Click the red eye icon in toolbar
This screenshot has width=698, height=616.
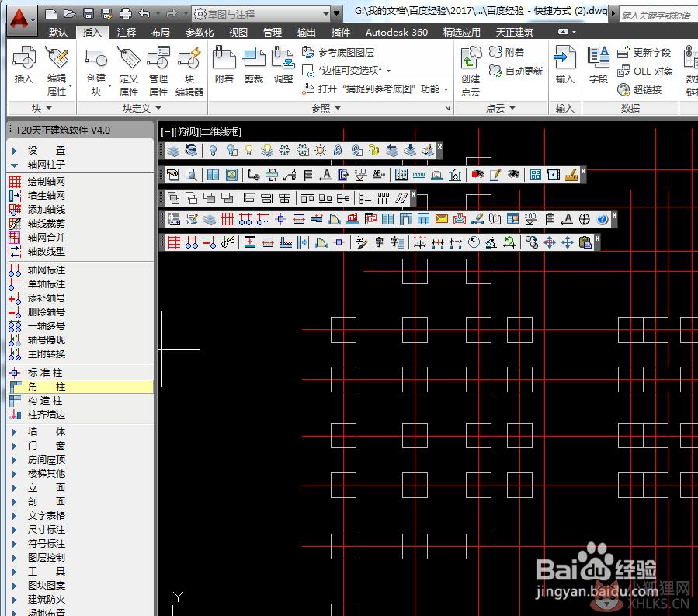pos(477,175)
